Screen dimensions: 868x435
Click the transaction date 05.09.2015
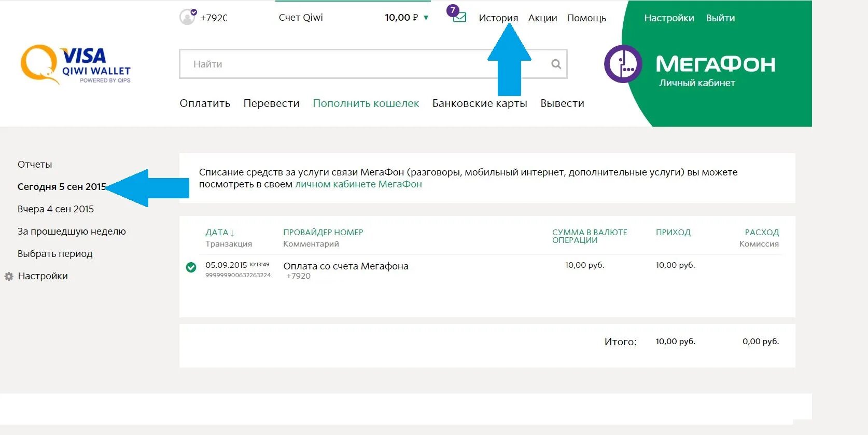(x=226, y=265)
